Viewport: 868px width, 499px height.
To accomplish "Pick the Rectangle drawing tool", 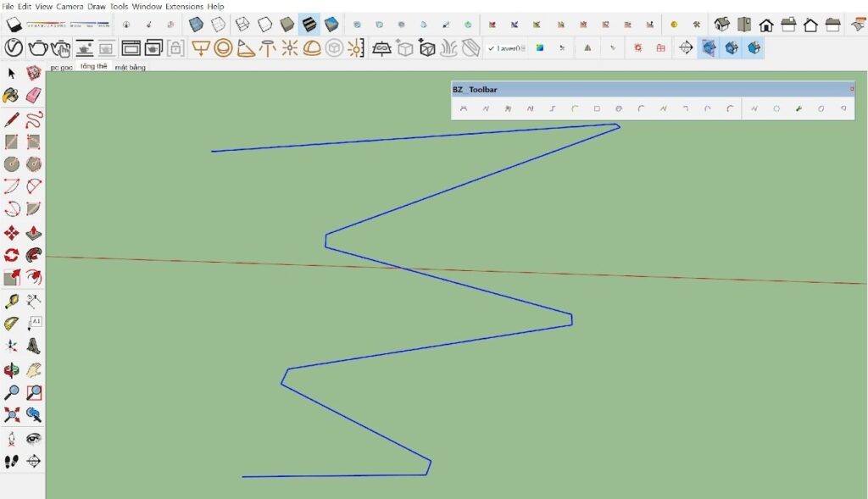I will tap(10, 142).
